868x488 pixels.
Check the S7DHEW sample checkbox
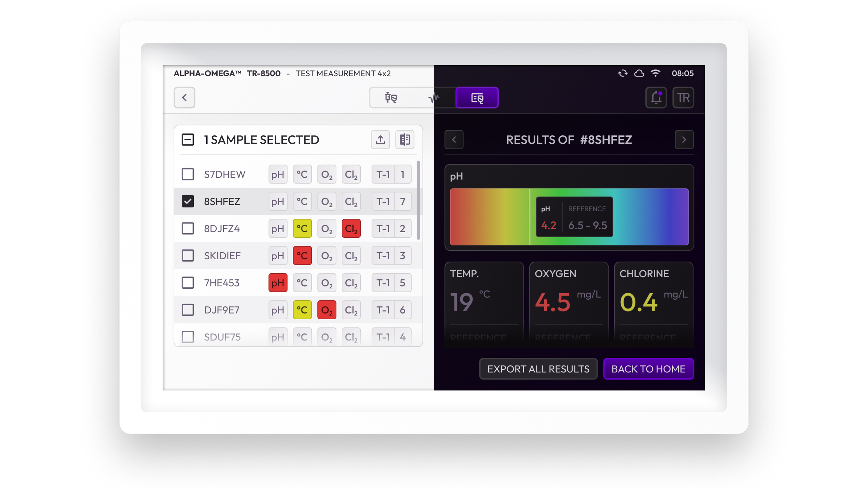[x=188, y=174]
